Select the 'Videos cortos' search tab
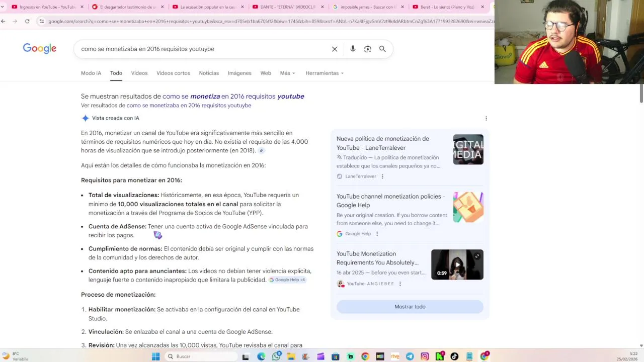 click(x=173, y=73)
